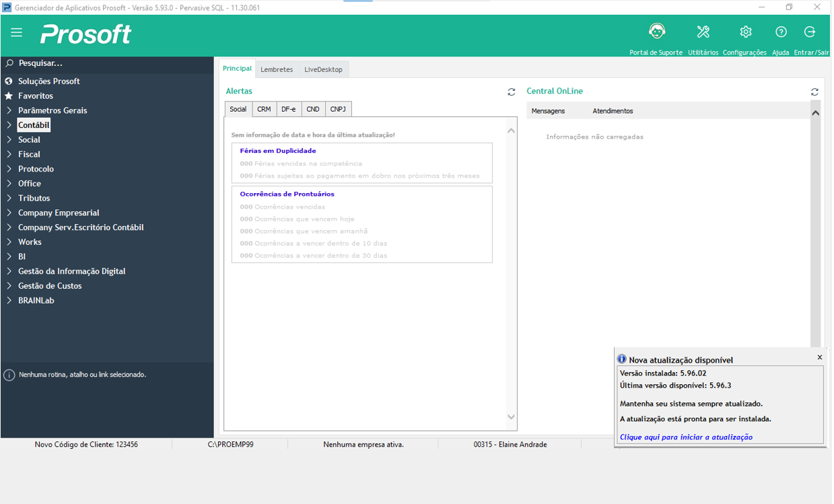Screen dimensions: 834x504
Task: Click 'Informações não carregadas' message
Action: tap(594, 137)
